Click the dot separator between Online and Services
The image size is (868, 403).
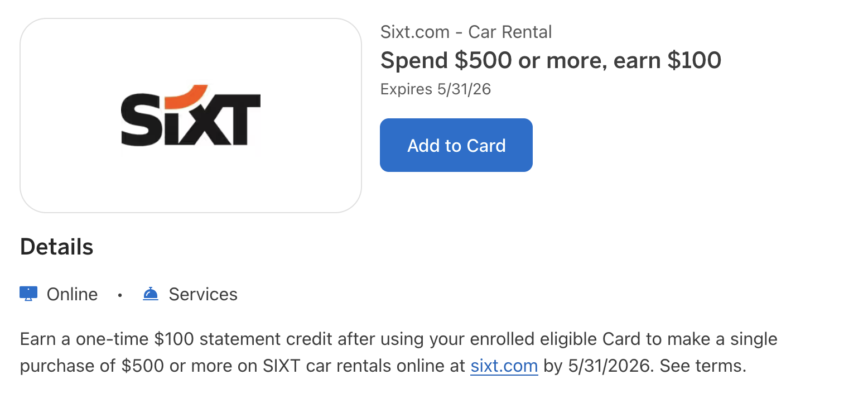(x=119, y=294)
